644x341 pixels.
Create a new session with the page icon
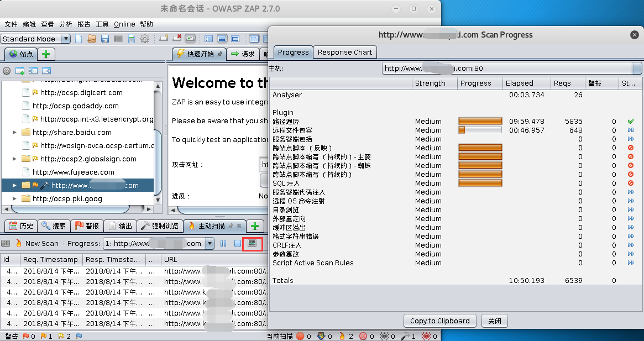[x=78, y=39]
